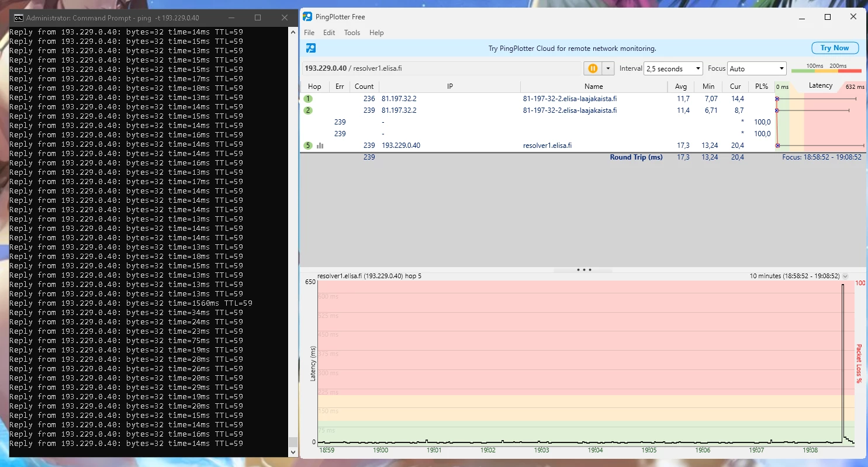The height and width of the screenshot is (467, 868).
Task: Click the Err column header
Action: pyautogui.click(x=340, y=87)
